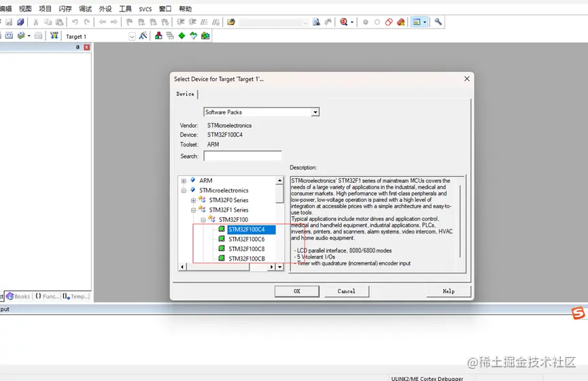The width and height of the screenshot is (588, 381).
Task: Open the 项目 menu
Action: coord(45,9)
